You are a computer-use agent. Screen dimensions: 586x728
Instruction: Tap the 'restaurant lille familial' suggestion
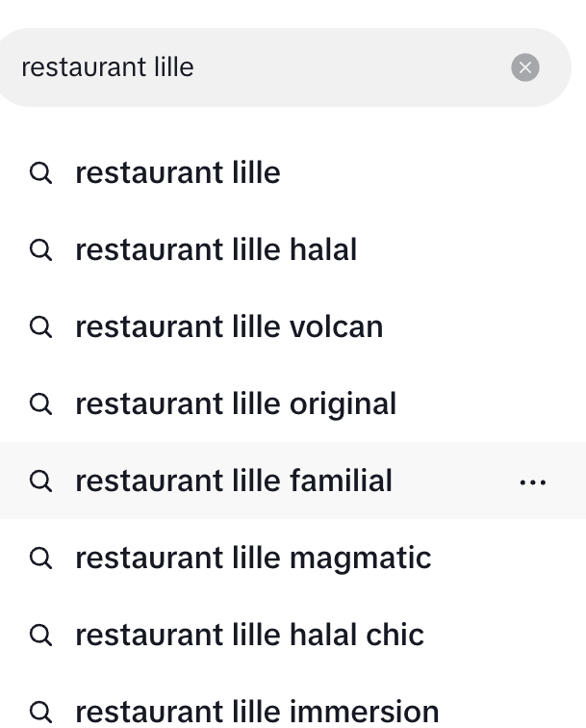click(x=234, y=481)
